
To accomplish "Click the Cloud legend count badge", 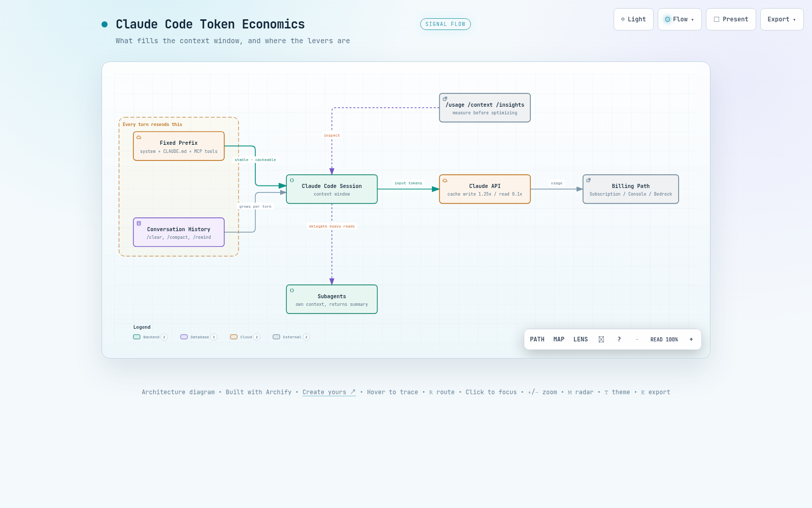I will 257,337.
